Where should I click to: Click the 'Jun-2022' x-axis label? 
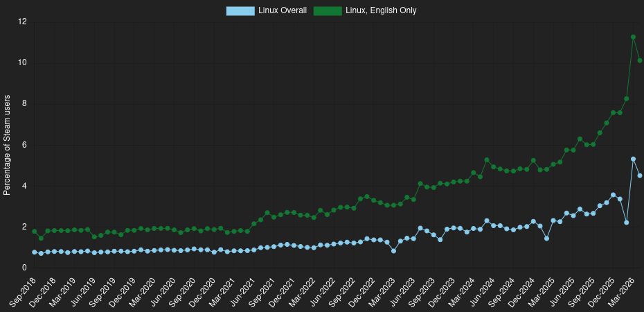point(322,291)
